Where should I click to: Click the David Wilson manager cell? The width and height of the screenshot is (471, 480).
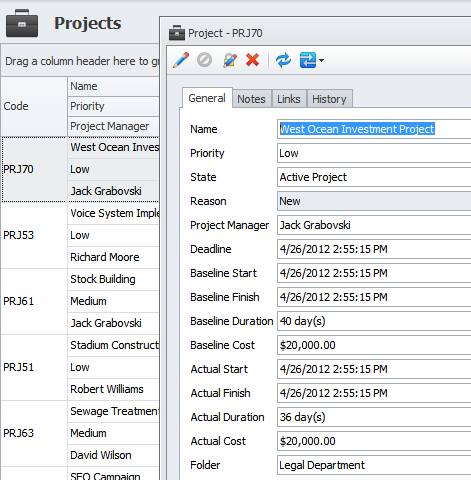pyautogui.click(x=113, y=455)
